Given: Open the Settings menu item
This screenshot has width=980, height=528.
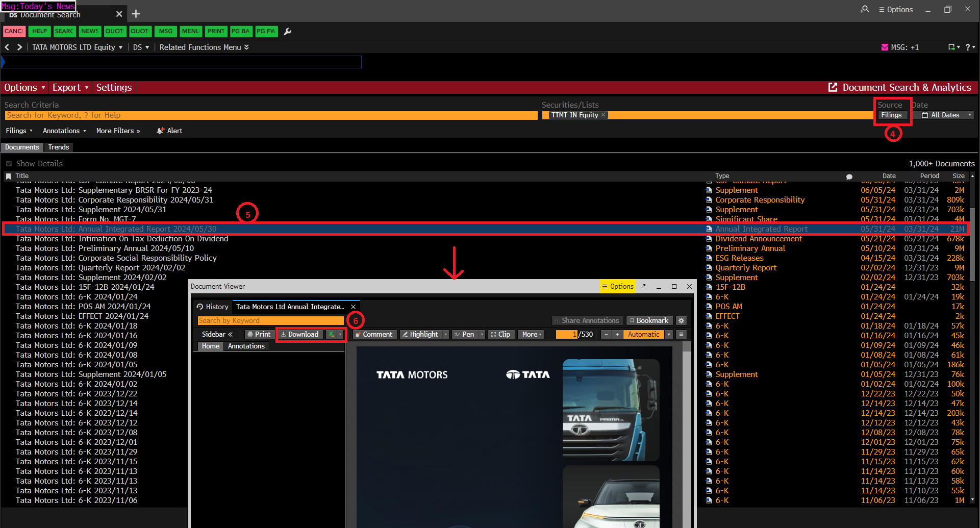Looking at the screenshot, I should [x=114, y=87].
